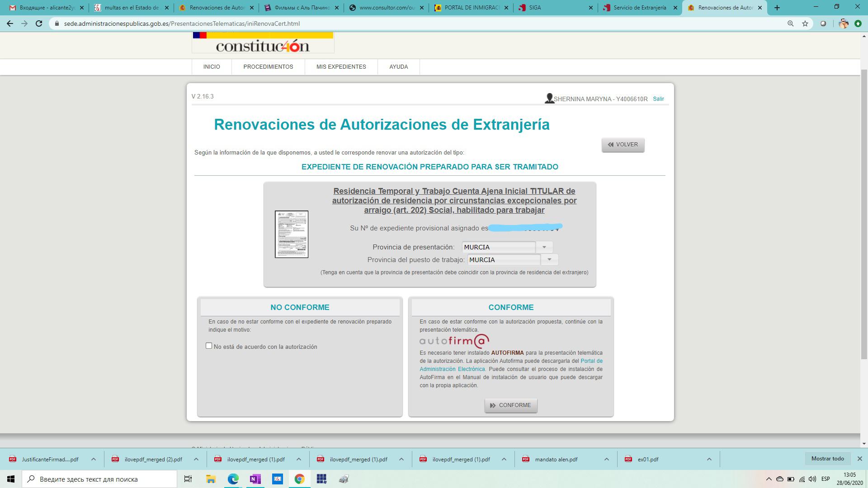
Task: Open options arrow for ex01.pdf download
Action: 709,459
